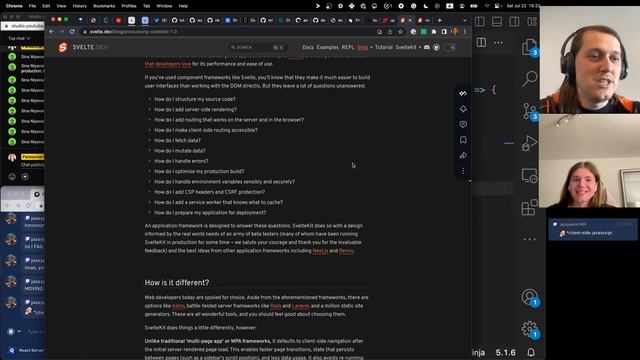Bookmark the page with the star icon
640x360 pixels.
[x=400, y=32]
